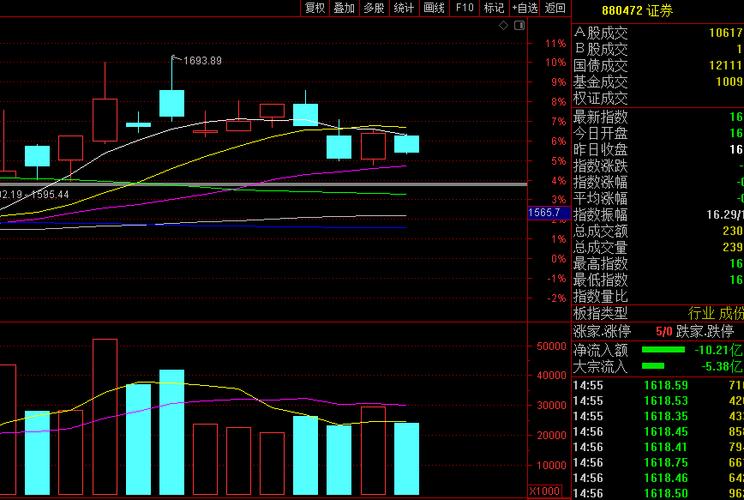The image size is (744, 500).
Task: Click the 复权 toolbar button
Action: pos(315,8)
